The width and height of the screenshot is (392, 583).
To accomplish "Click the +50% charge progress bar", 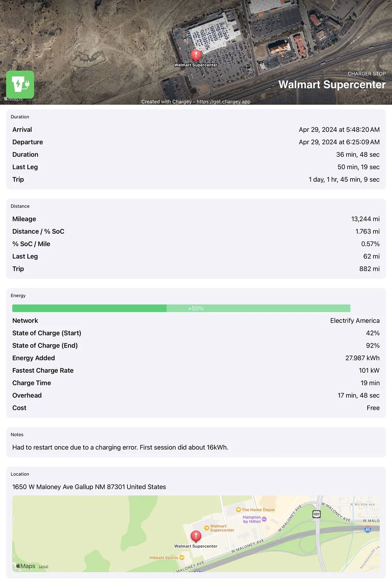I will click(181, 308).
